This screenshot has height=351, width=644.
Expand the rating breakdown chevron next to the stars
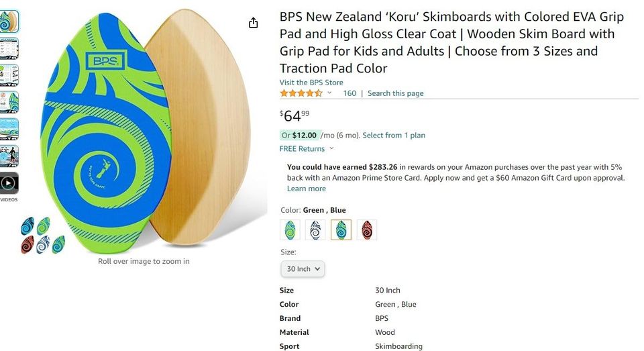[329, 93]
